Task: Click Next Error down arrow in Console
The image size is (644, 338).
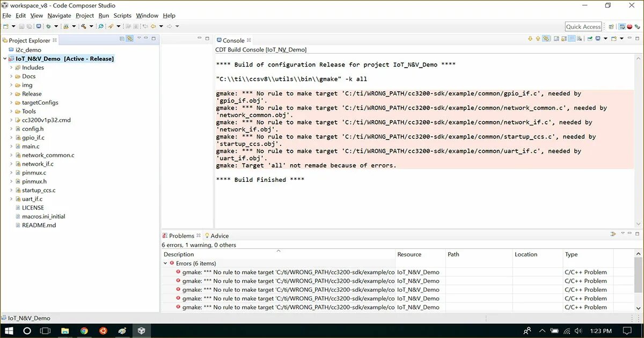Action: 530,39
